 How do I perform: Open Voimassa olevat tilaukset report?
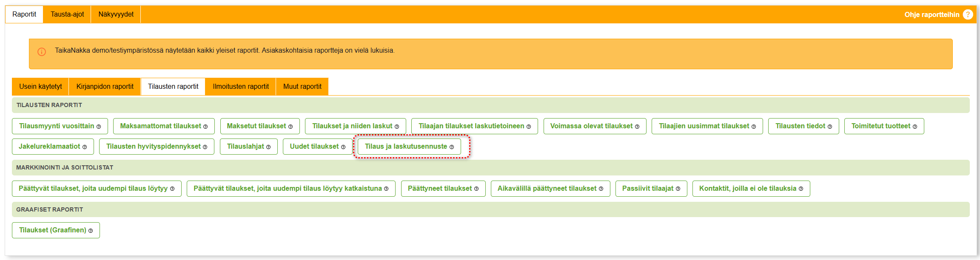[595, 126]
